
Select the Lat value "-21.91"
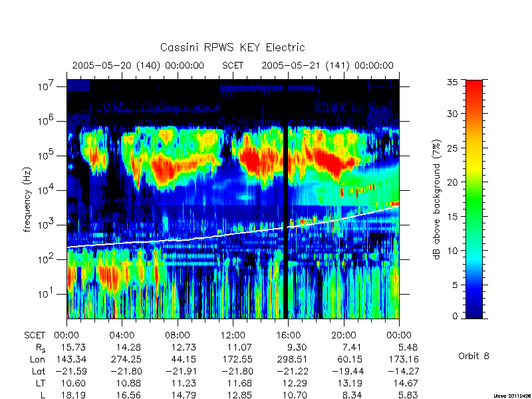182,371
